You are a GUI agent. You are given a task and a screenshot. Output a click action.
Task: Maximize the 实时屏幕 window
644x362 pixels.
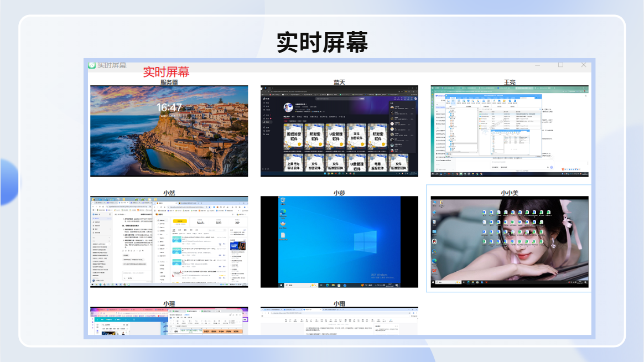[560, 65]
